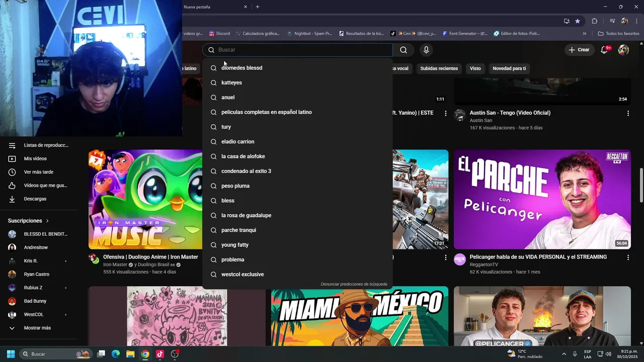Open WestCOL subscription channel
This screenshot has height=362, width=644.
[x=38, y=315]
